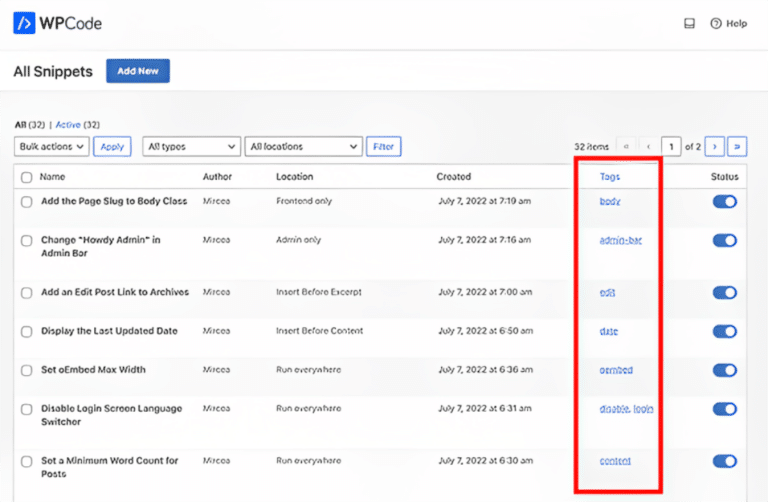Screen dimensions: 768x502
Task: Open the admin-bar tag link
Action: tap(620, 240)
